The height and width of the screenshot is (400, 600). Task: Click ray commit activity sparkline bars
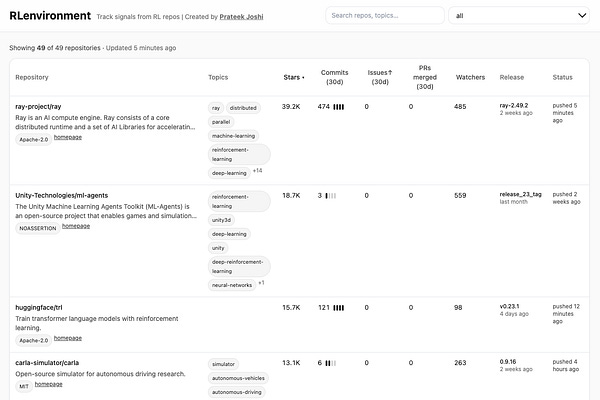pos(339,107)
